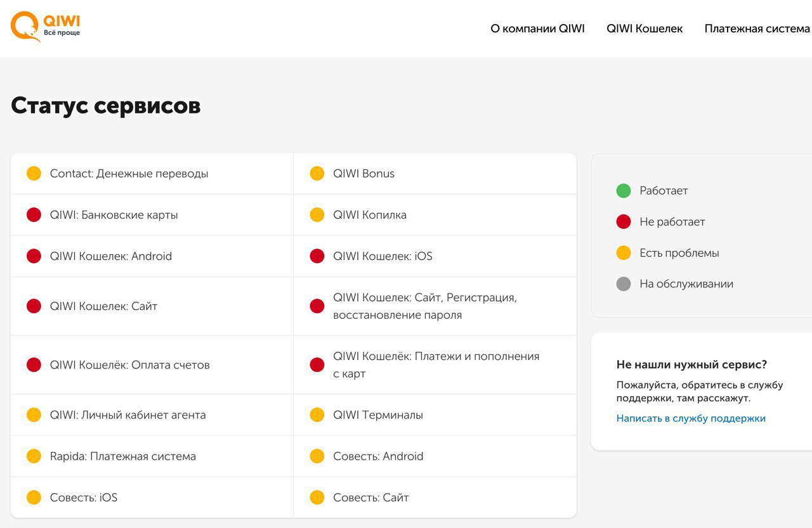Click the red status dot for QIWI Кошелек: Android

click(x=34, y=256)
